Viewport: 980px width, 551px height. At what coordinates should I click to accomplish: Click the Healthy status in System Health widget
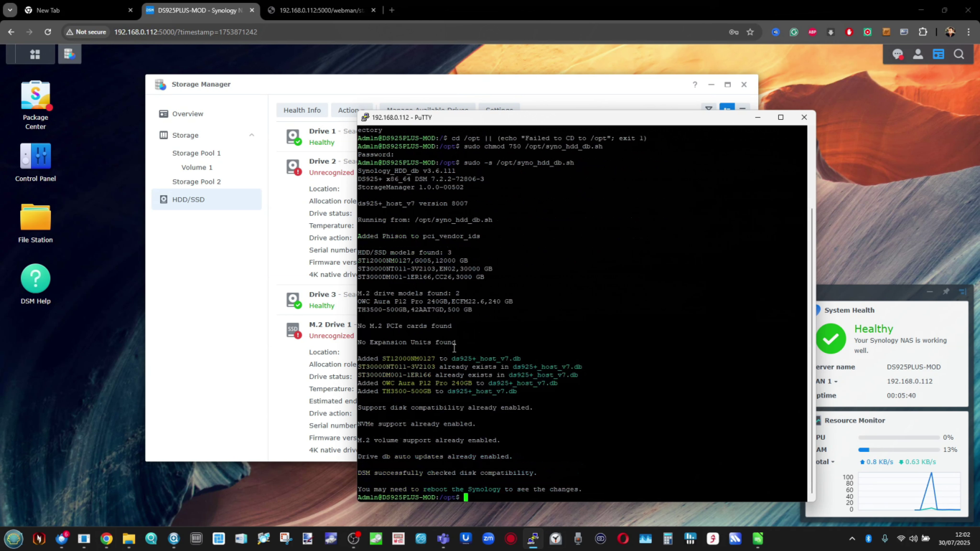[874, 329]
